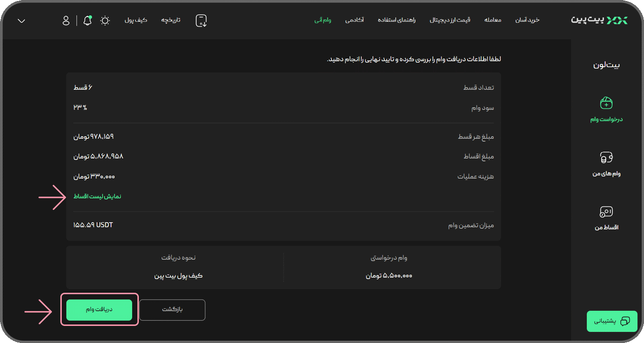644x343 pixels.
Task: Open کیف پول wallet page
Action: (136, 21)
